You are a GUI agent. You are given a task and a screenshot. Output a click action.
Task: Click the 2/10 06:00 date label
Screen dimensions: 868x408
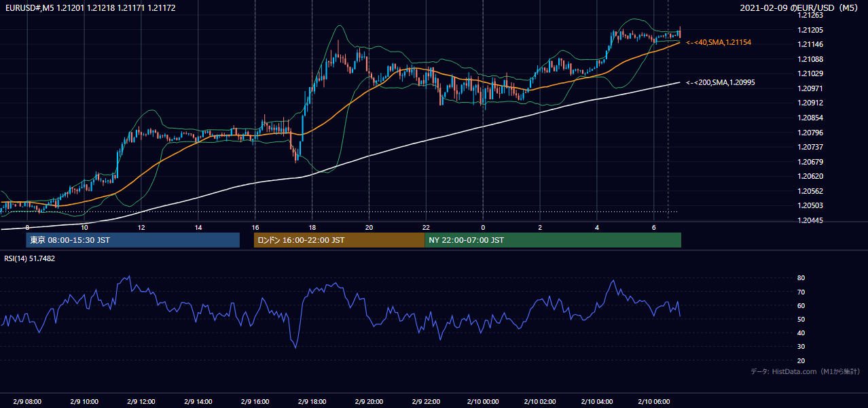pyautogui.click(x=653, y=402)
